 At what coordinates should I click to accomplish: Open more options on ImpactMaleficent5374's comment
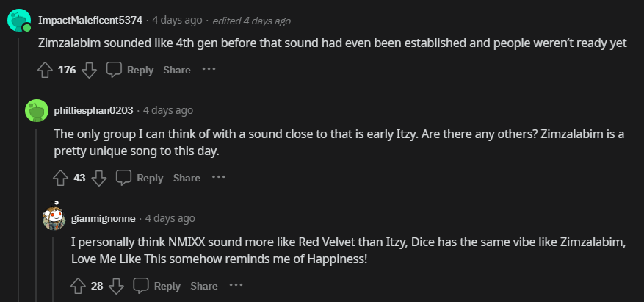pos(209,70)
